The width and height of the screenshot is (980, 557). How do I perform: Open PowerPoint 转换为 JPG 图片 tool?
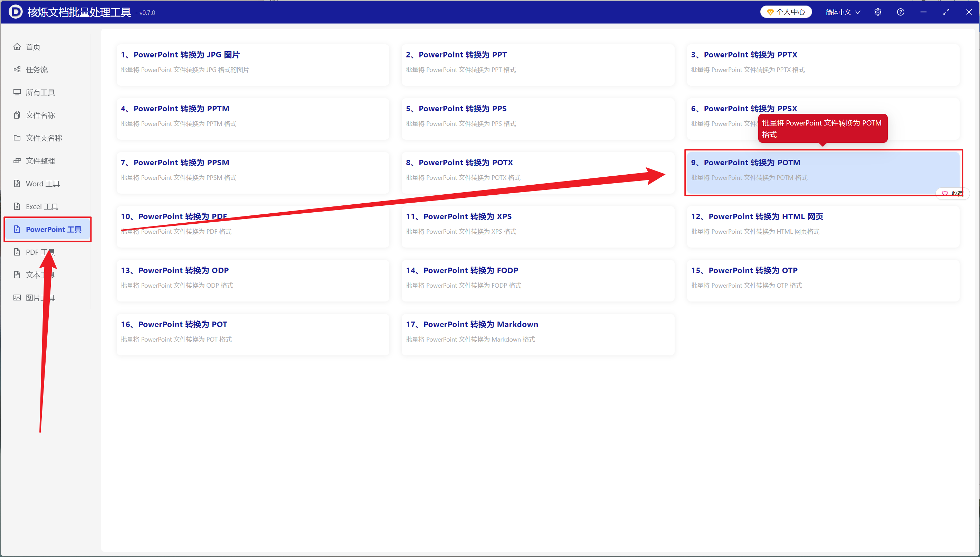tap(253, 65)
